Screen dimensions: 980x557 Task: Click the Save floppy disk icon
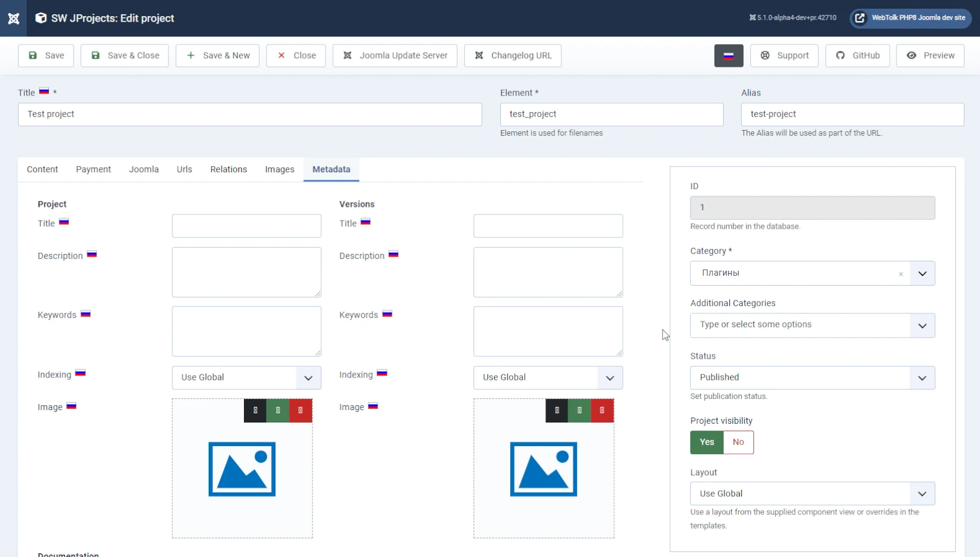(33, 55)
